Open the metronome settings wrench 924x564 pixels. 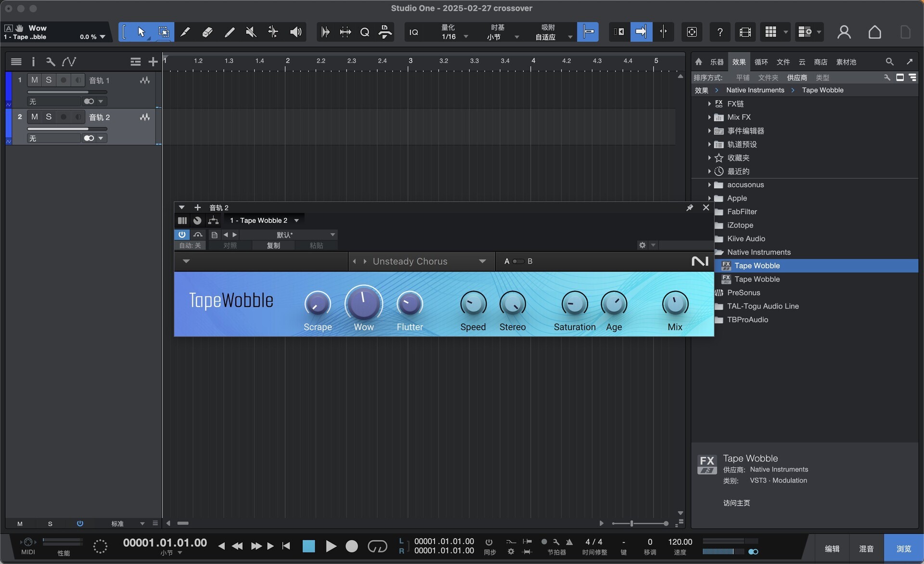point(556,542)
